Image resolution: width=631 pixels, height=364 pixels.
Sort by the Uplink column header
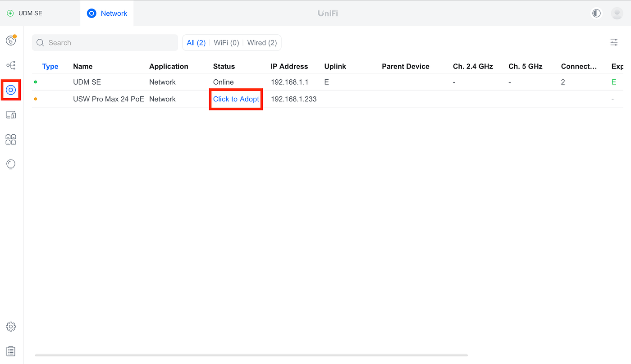coord(335,66)
